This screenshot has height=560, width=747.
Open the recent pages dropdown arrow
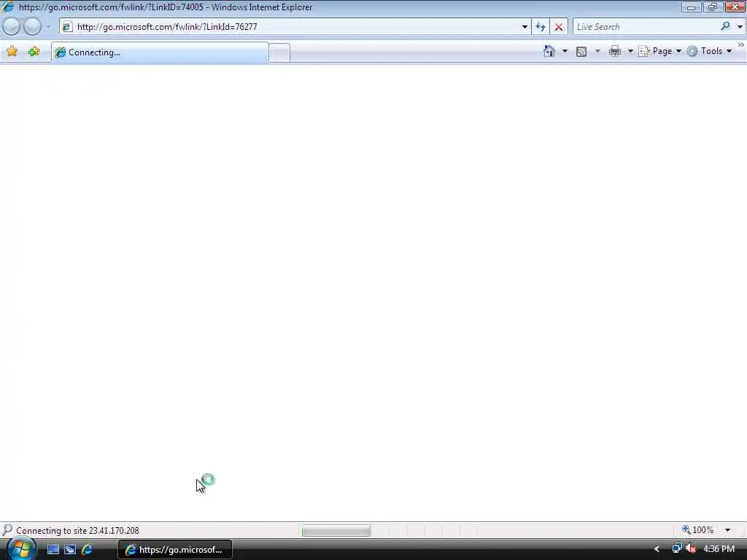49,27
